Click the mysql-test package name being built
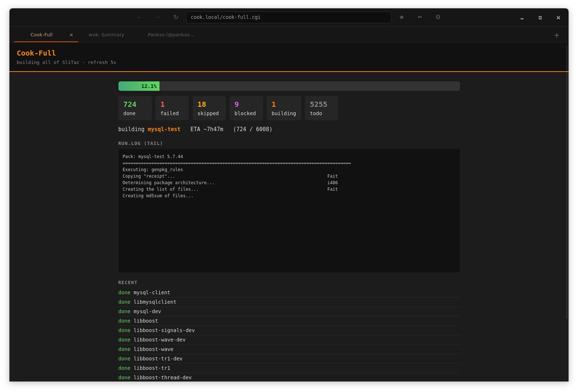 164,129
